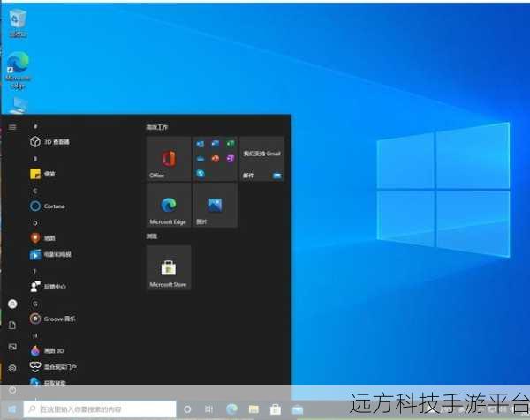The width and height of the screenshot is (530, 420).
Task: Click the 浏览 tile group header
Action: pyautogui.click(x=151, y=236)
